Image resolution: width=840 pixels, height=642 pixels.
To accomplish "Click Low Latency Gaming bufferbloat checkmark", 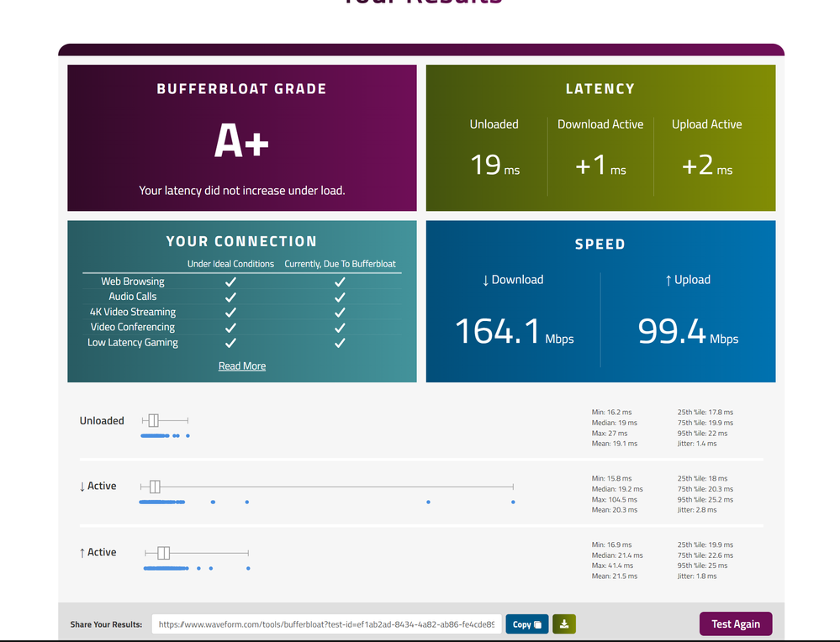I will [x=340, y=343].
